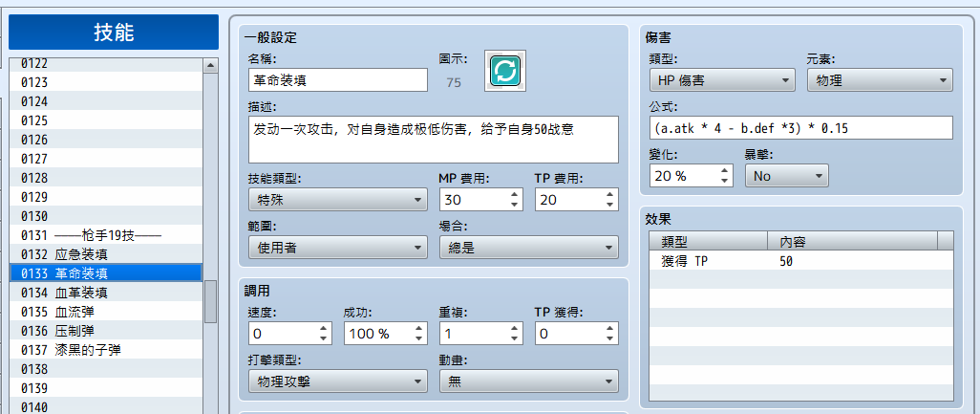
Task: Select empty skill slot 0123
Action: (x=106, y=82)
